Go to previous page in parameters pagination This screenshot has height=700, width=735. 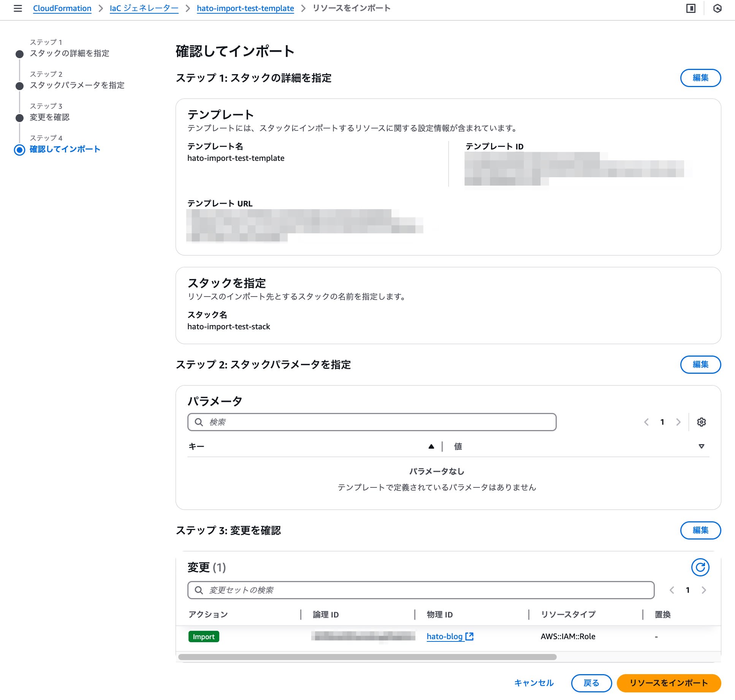(646, 422)
